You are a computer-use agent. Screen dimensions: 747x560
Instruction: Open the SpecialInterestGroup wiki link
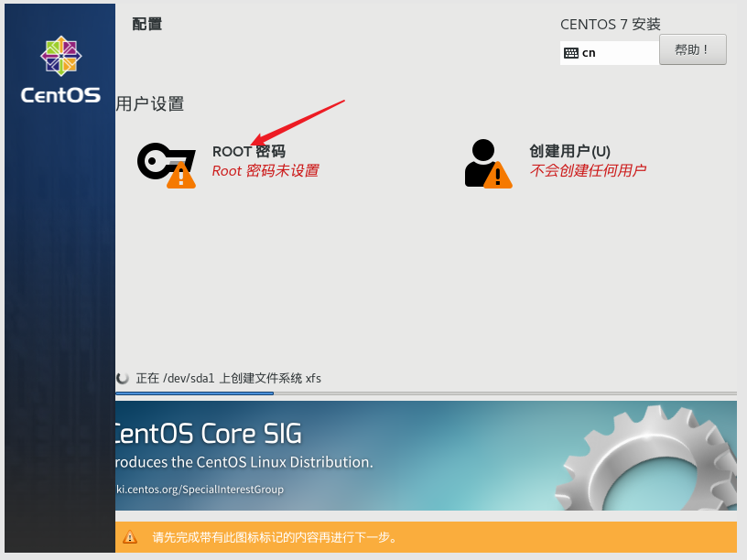click(200, 490)
